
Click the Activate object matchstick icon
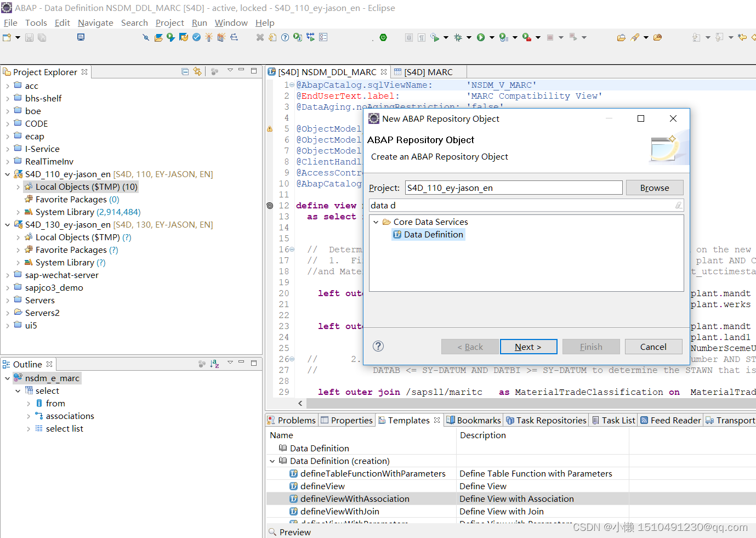coord(209,37)
